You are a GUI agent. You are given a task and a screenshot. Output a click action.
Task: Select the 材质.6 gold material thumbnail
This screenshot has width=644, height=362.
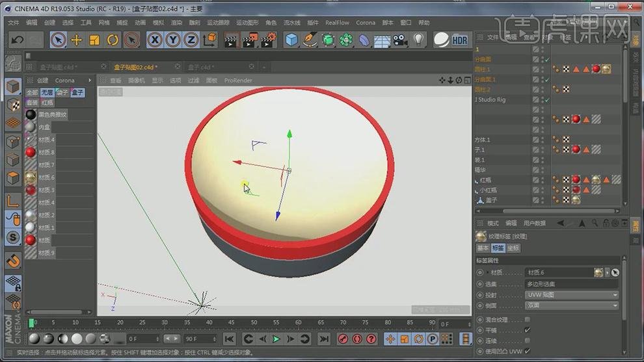(31, 177)
